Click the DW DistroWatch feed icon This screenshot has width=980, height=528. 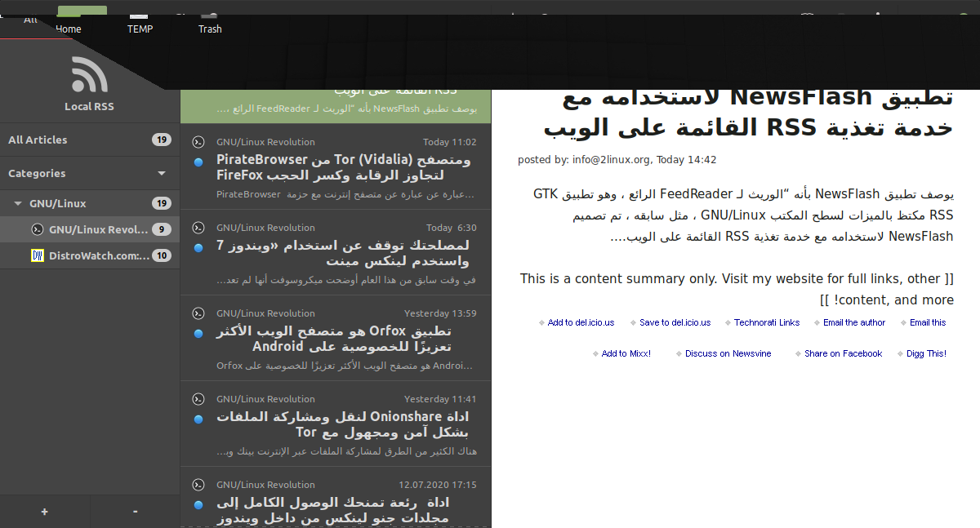[x=37, y=255]
